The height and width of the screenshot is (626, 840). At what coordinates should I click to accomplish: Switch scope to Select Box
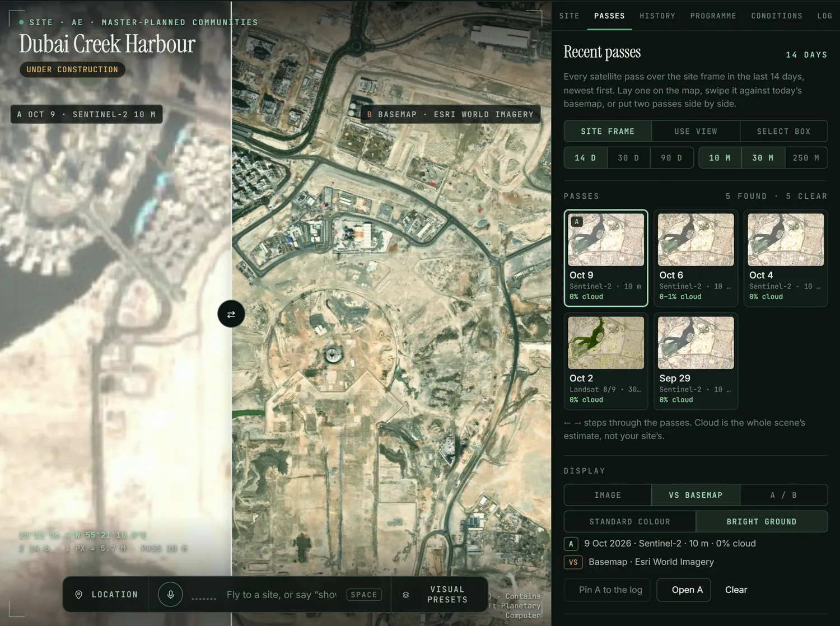click(784, 131)
